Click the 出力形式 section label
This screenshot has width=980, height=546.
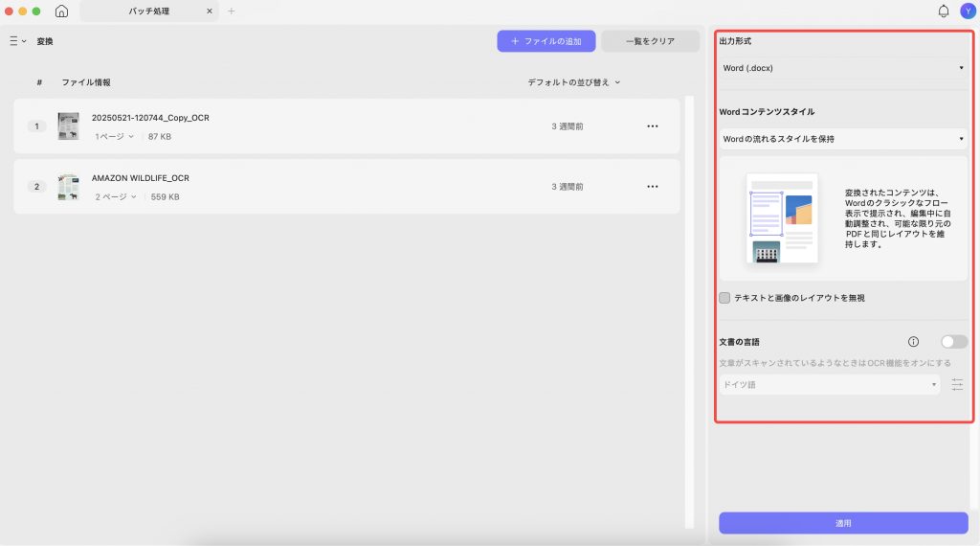(735, 41)
